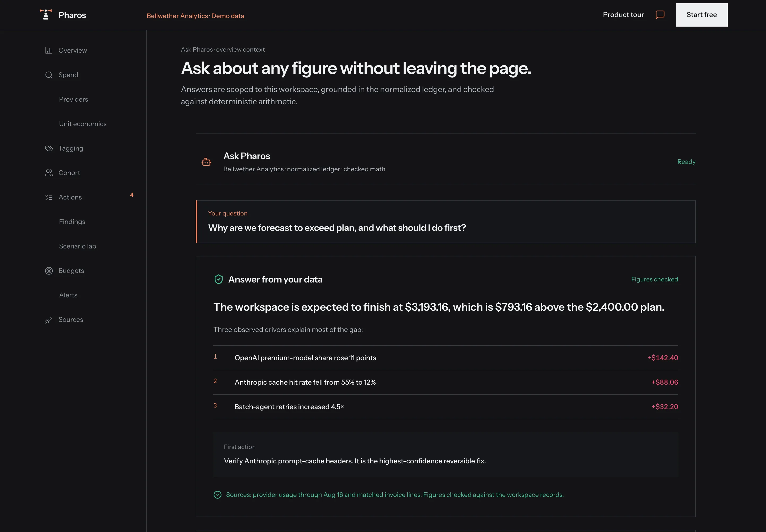
Task: Click the Your question box
Action: pos(445,222)
